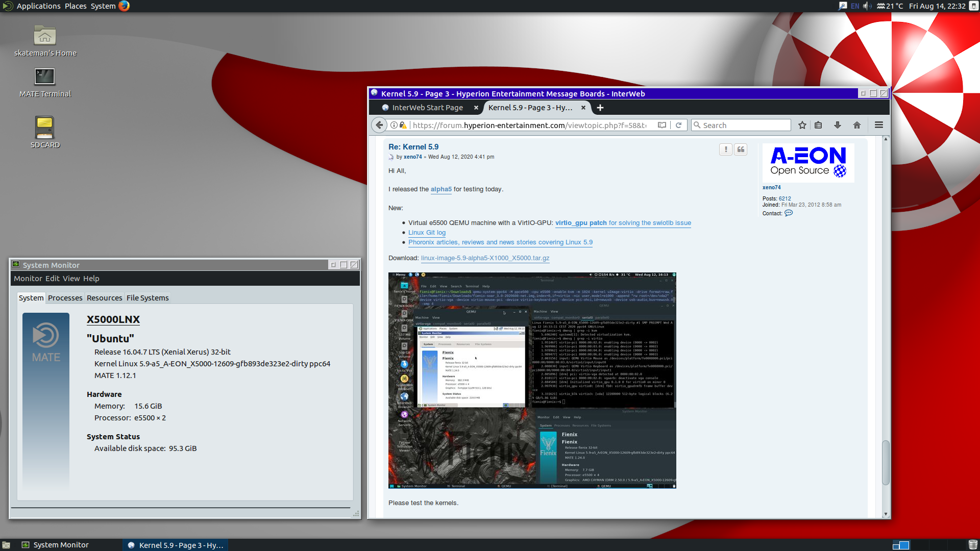Click the X5000LNX hostname heading

pos(113,319)
